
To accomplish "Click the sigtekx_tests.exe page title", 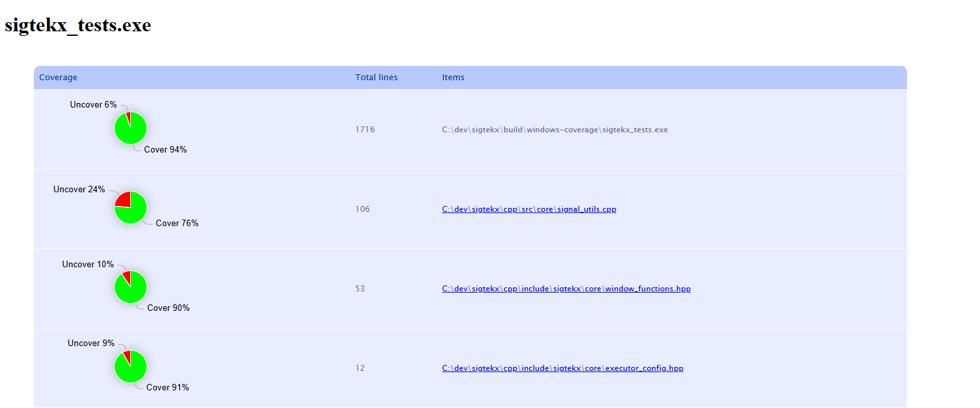I will [x=78, y=25].
